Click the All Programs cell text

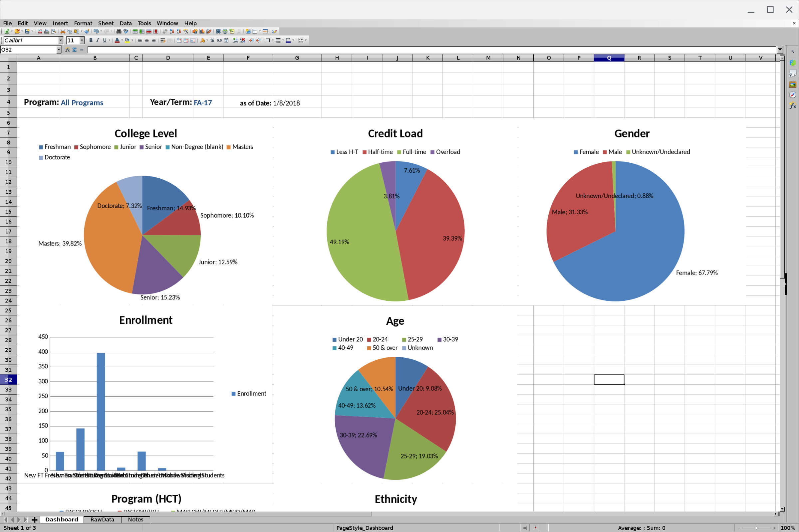82,102
